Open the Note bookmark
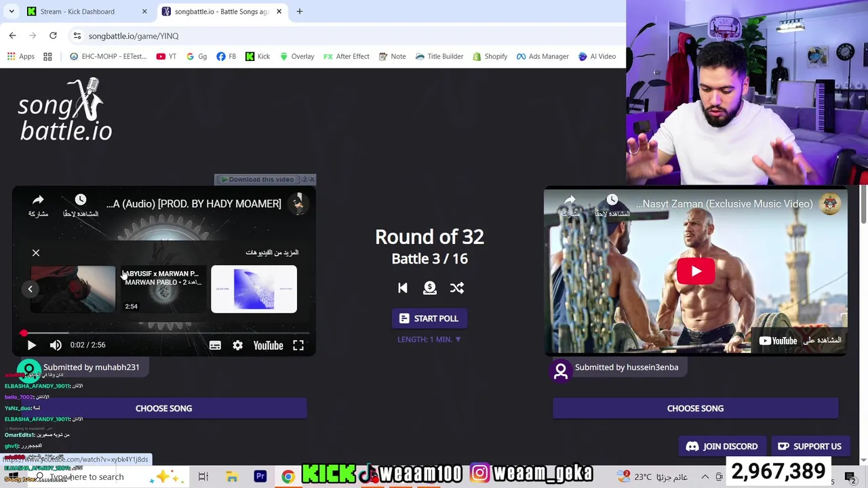 (x=392, y=56)
